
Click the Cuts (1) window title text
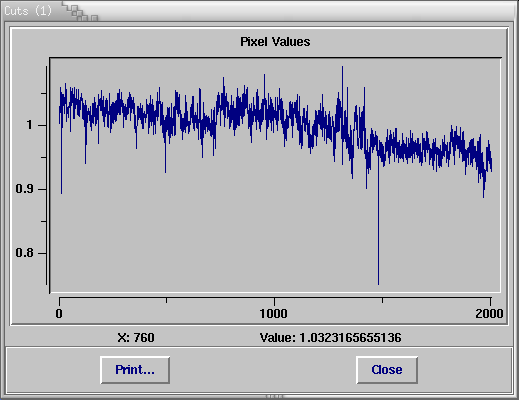point(28,11)
